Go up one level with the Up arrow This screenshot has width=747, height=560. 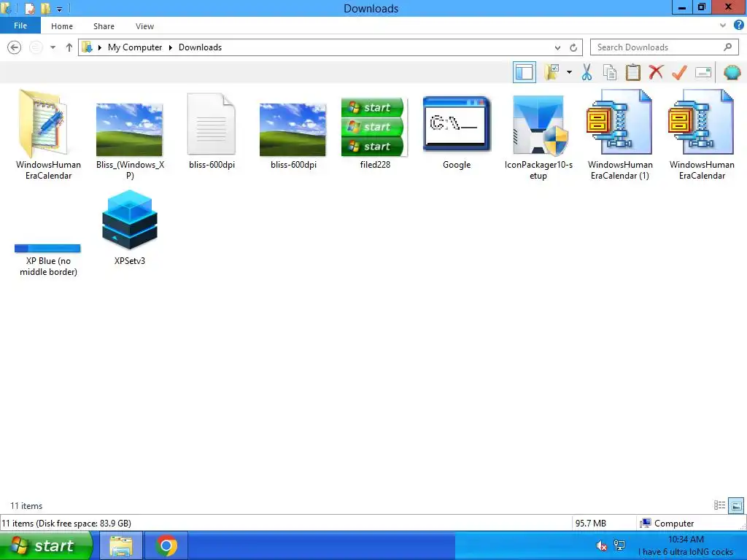pos(69,47)
